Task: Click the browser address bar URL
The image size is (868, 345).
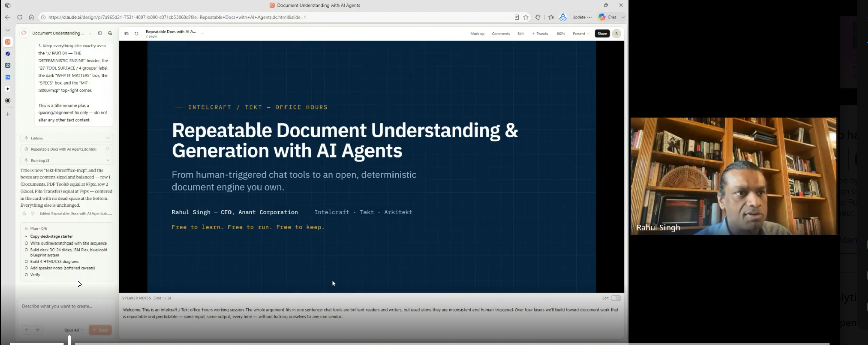Action: click(177, 17)
